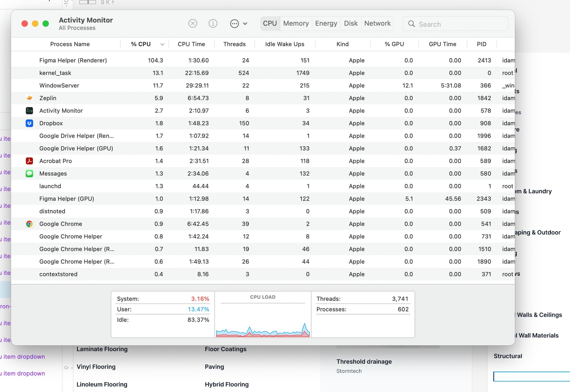The image size is (570, 392).
Task: Click the stop process X icon
Action: point(193,23)
